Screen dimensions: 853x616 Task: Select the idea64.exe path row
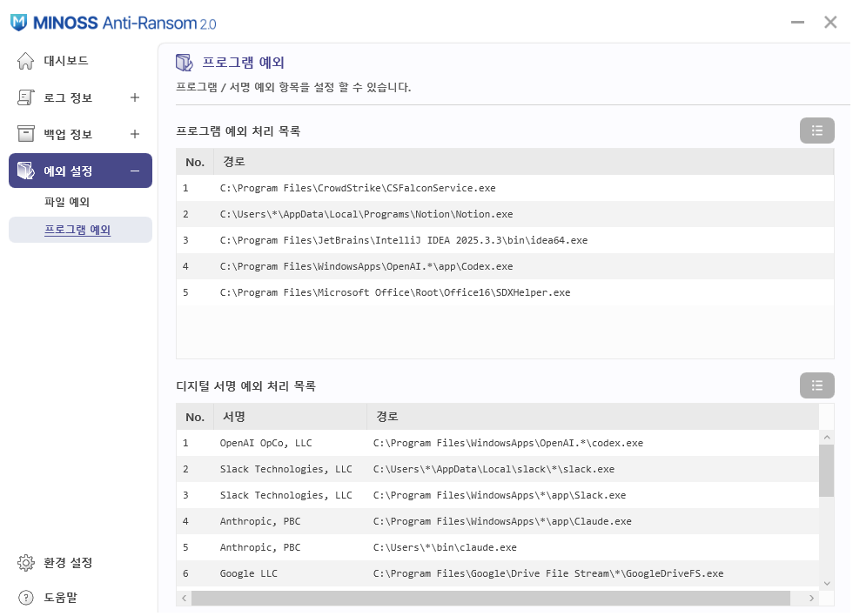coord(506,241)
